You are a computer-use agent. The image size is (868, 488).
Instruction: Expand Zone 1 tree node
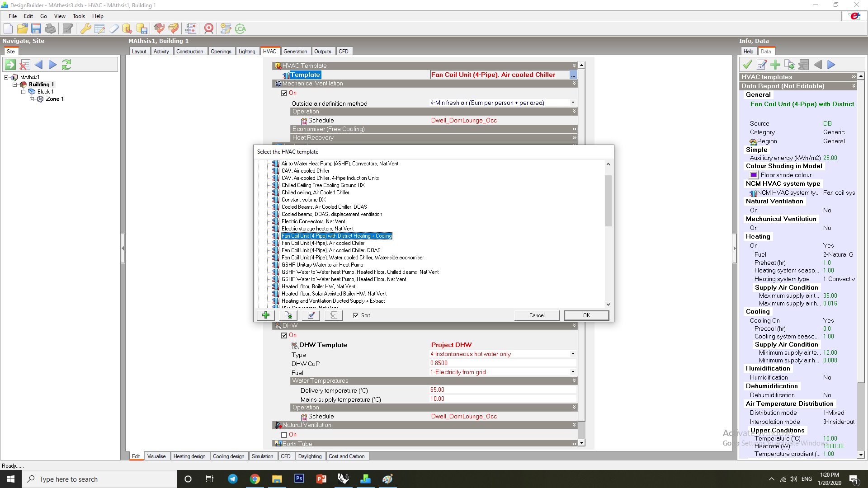(32, 99)
